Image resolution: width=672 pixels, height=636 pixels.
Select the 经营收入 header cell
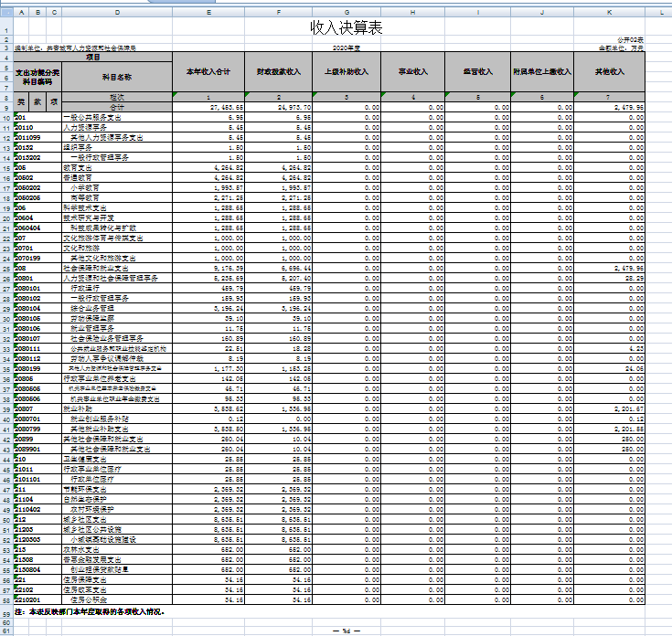478,71
